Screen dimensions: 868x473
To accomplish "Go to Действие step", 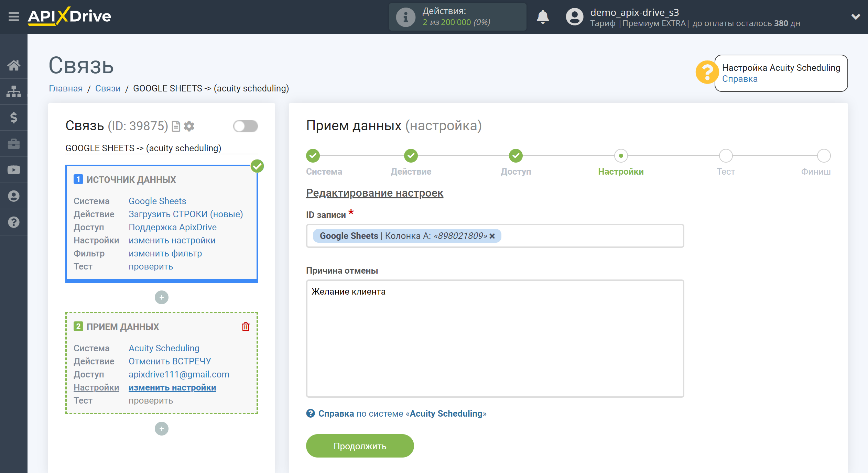I will point(411,156).
